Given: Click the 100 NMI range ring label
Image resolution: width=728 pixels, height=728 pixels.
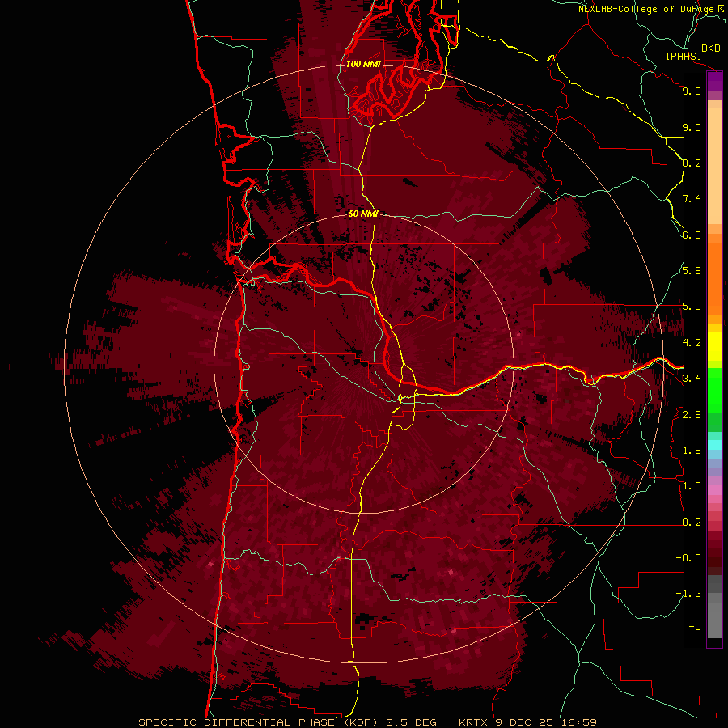Looking at the screenshot, I should pos(363,64).
